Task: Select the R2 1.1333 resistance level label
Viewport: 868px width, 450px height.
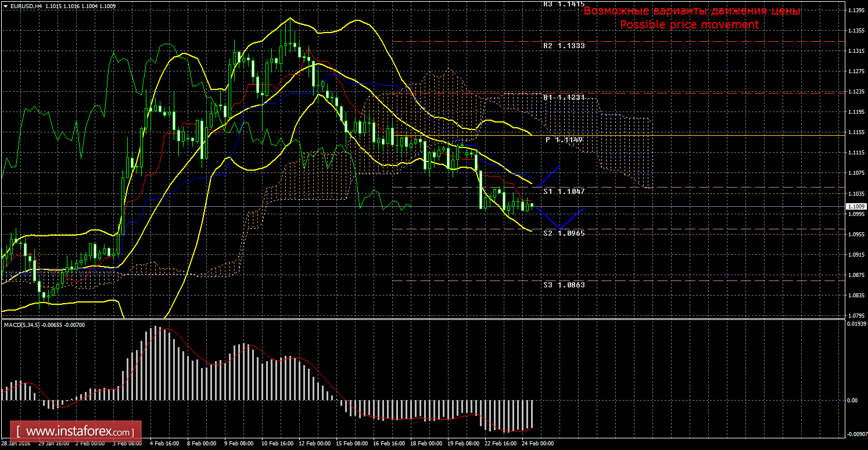Action: tap(564, 45)
